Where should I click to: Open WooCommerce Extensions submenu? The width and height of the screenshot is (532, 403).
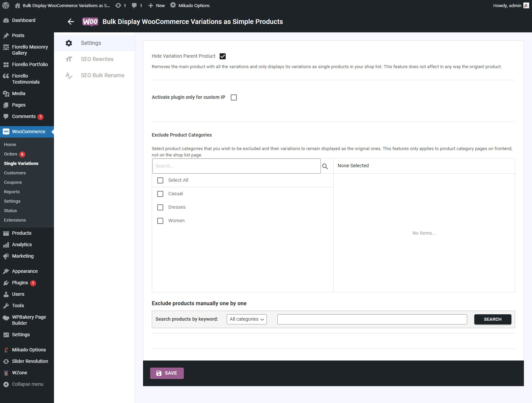tap(15, 220)
